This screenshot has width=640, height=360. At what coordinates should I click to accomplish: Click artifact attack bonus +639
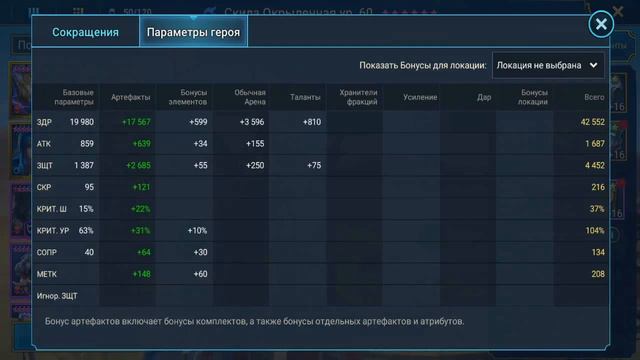pyautogui.click(x=141, y=144)
